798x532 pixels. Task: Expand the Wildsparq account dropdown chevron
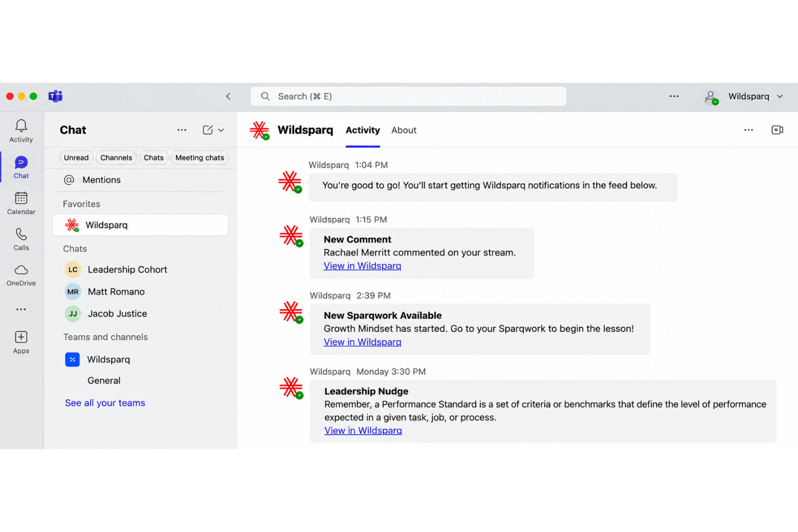780,96
